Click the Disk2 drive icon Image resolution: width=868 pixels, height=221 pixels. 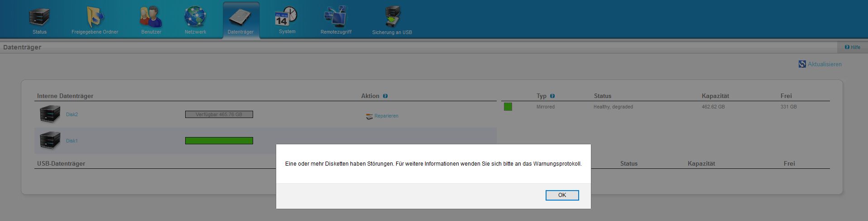pos(50,113)
